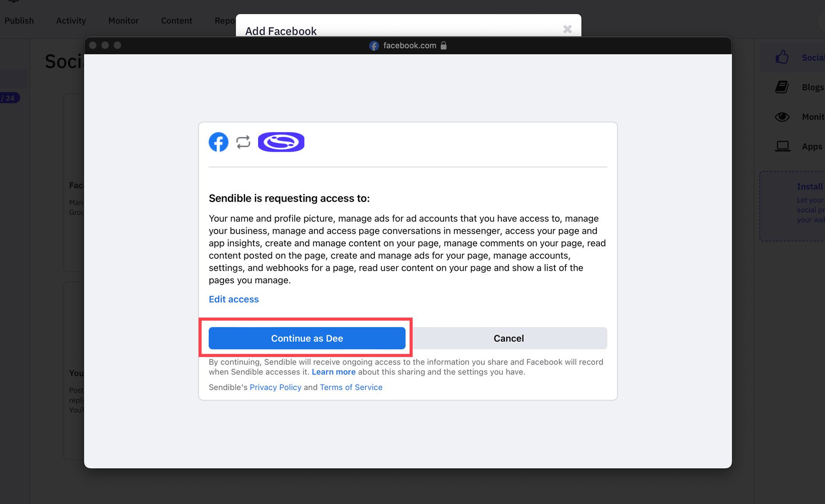Click the Sendible logo icon
This screenshot has width=825, height=504.
click(281, 142)
